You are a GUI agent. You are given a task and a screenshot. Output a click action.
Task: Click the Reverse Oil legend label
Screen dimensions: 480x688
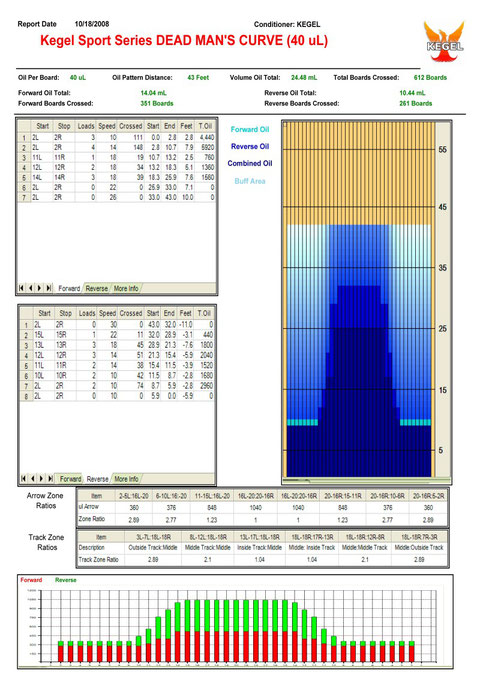tap(250, 146)
